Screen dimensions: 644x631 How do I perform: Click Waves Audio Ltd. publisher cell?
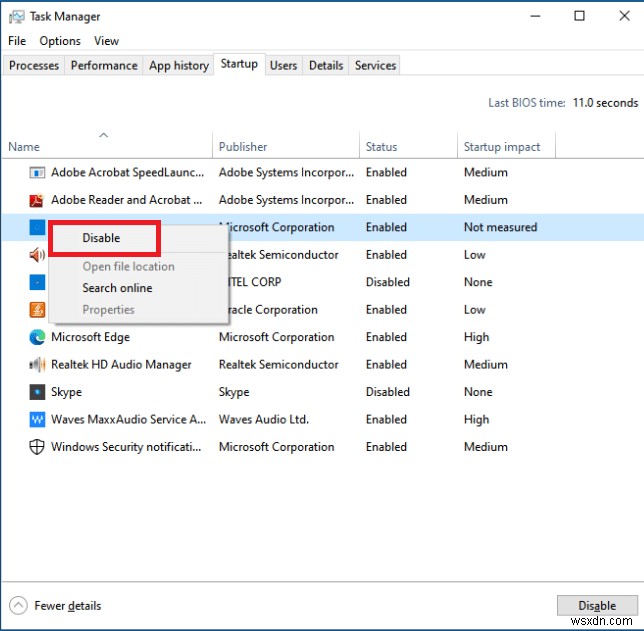(x=264, y=419)
